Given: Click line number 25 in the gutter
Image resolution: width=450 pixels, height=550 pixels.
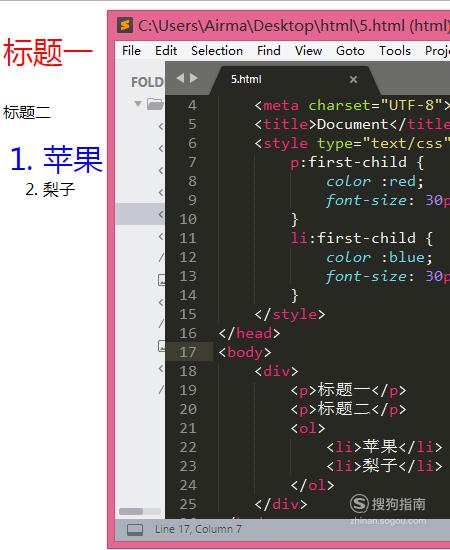Looking at the screenshot, I should click(x=188, y=504).
